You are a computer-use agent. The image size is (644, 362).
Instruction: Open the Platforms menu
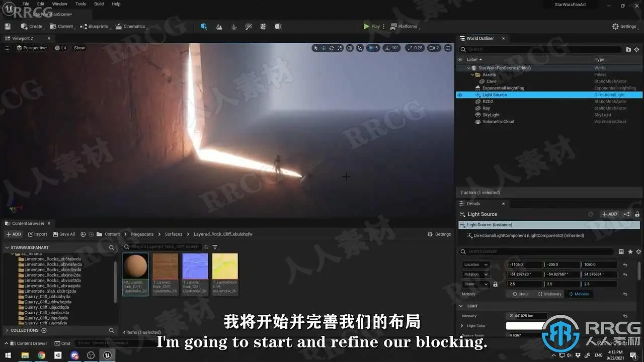pyautogui.click(x=404, y=26)
